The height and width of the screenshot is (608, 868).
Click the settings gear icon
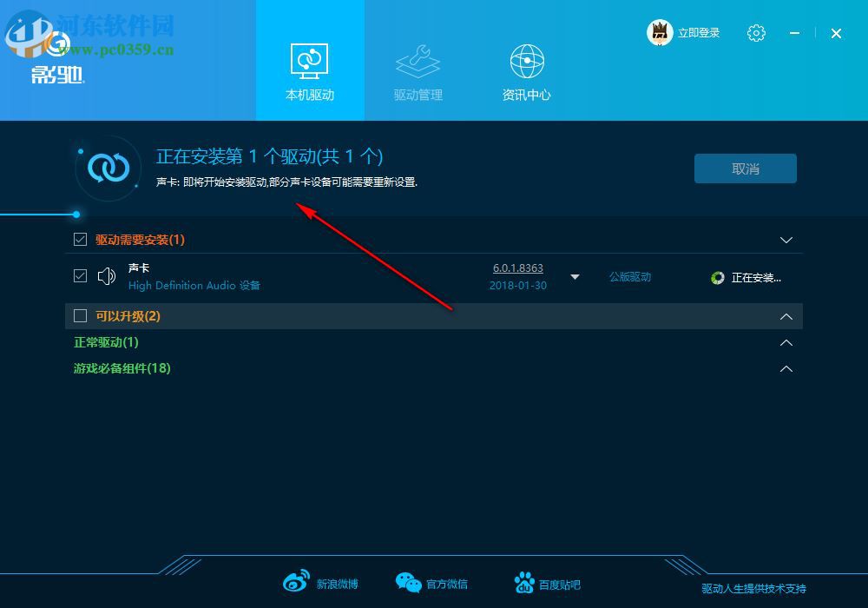756,32
